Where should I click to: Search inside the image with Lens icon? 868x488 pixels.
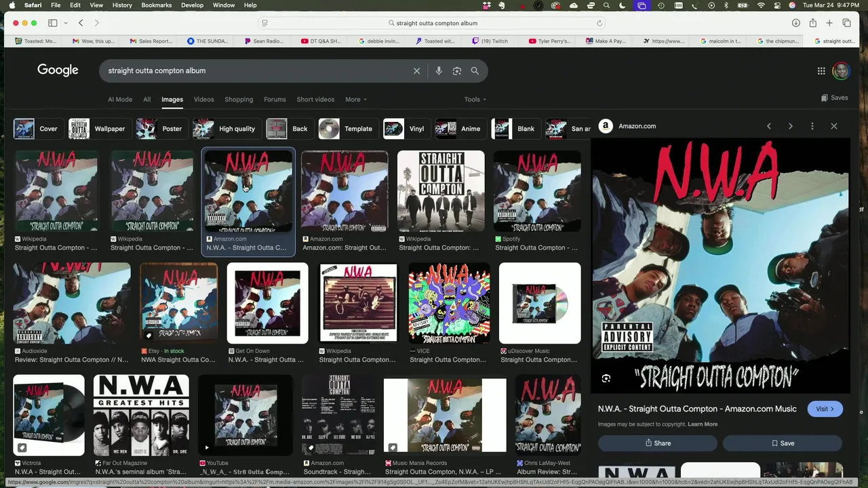(x=606, y=379)
